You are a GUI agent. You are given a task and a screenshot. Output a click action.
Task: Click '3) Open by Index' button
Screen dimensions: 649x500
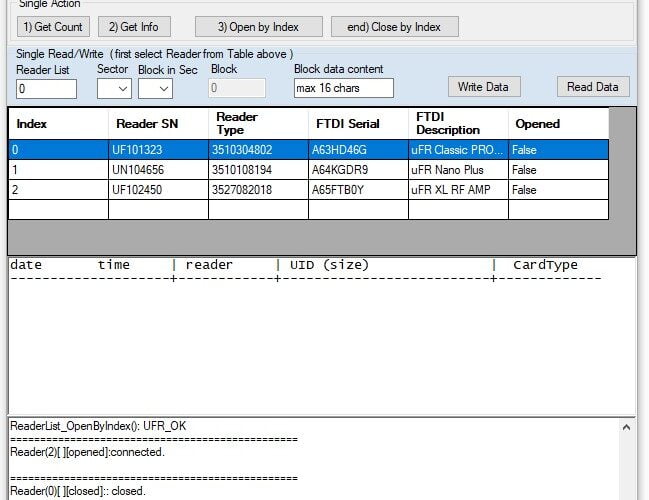click(x=259, y=27)
